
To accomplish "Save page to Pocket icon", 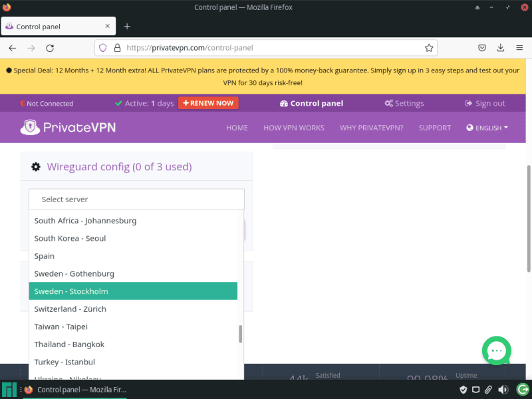I will point(482,48).
